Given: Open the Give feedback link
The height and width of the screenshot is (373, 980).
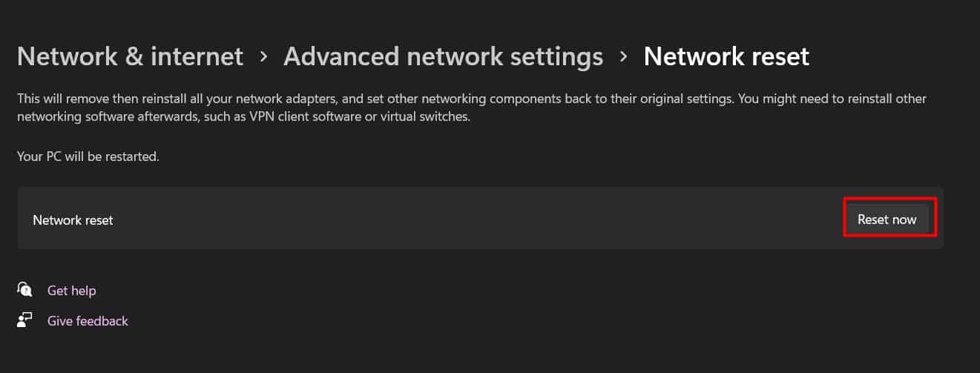Looking at the screenshot, I should click(88, 321).
